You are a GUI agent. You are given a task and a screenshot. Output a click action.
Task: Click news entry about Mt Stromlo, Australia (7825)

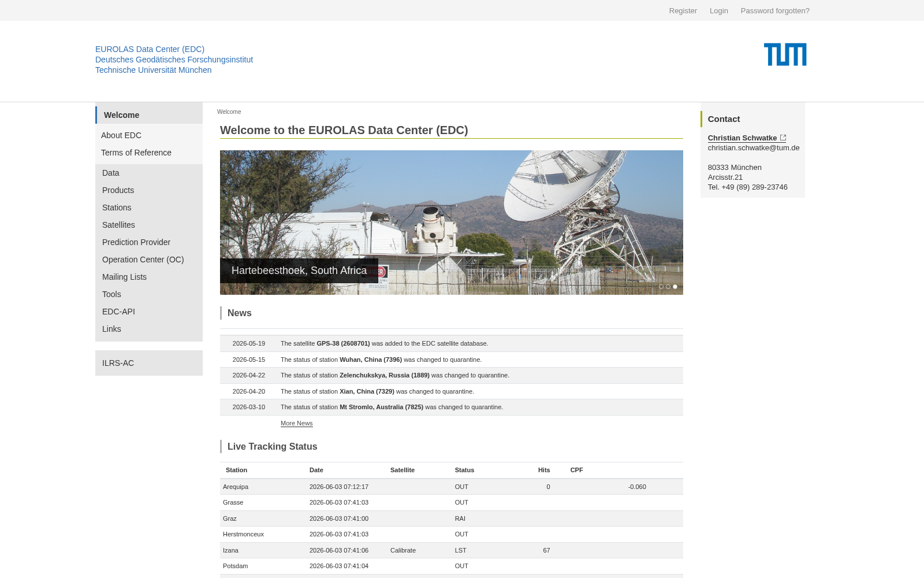pyautogui.click(x=452, y=407)
